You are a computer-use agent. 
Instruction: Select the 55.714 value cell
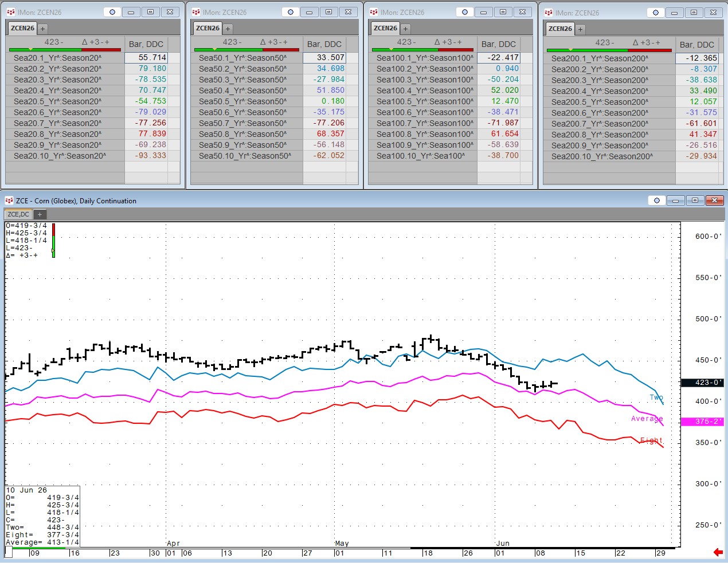tap(146, 58)
